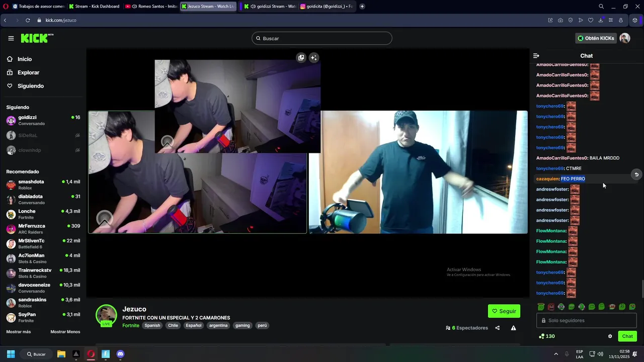Click the Opera snapshot camera icon

pyautogui.click(x=560, y=20)
